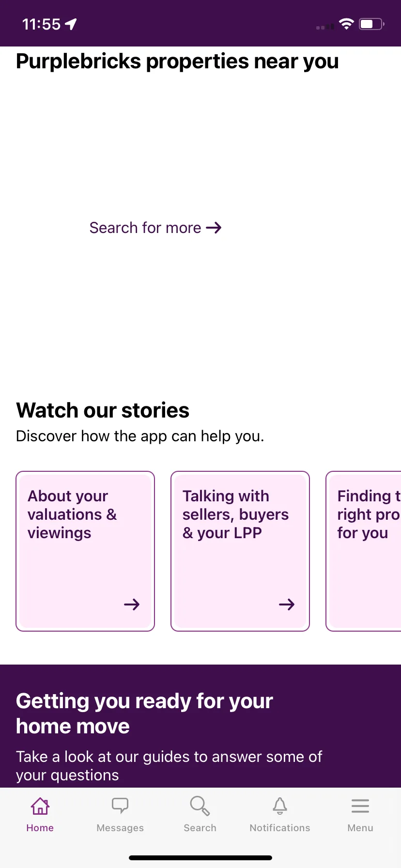Tap the Wi-Fi status icon

(346, 24)
